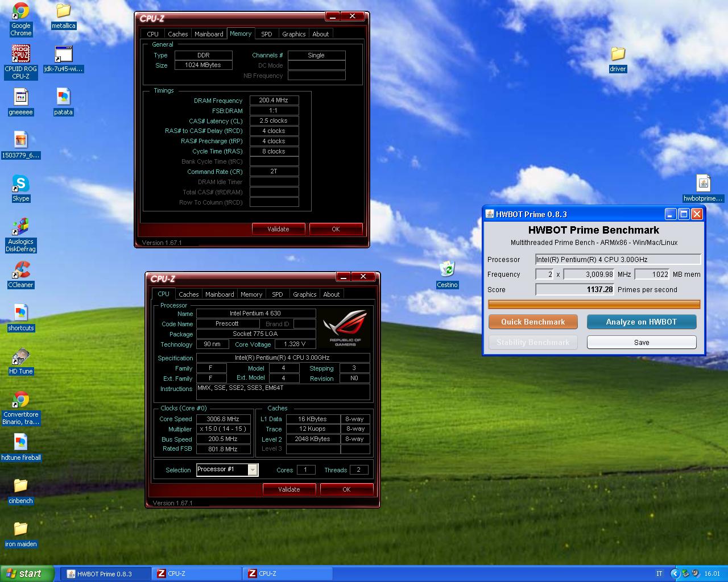Image resolution: width=728 pixels, height=582 pixels.
Task: Switch to Mainboard tab in lower CPU-Z window
Action: coord(220,294)
